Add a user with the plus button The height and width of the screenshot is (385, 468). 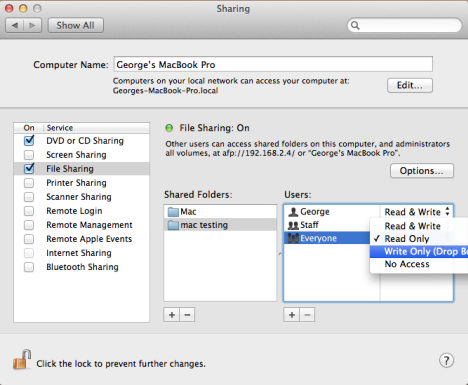(292, 315)
